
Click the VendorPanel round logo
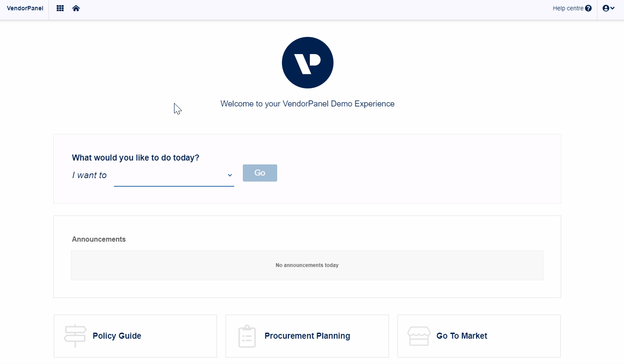tap(308, 63)
